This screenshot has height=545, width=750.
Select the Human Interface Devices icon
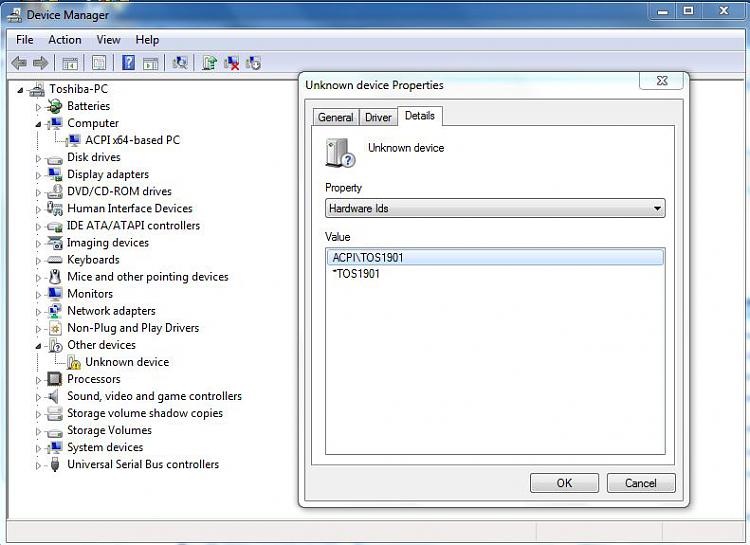55,209
